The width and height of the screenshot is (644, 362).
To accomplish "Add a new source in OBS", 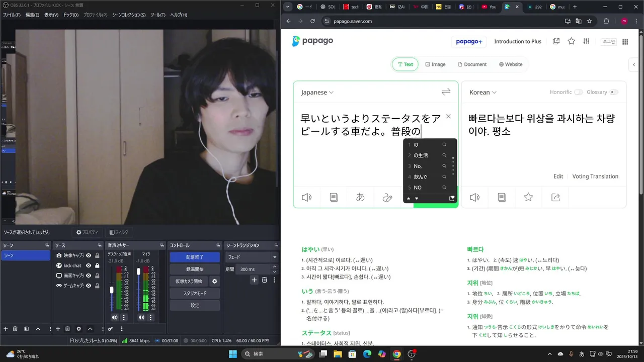I will (58, 329).
